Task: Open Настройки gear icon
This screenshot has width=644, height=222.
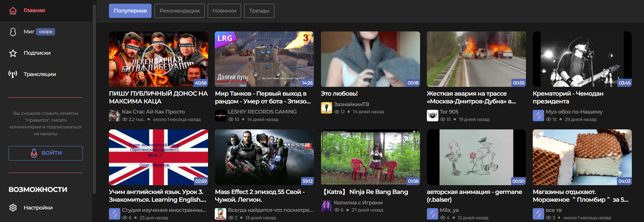Action: point(13,207)
